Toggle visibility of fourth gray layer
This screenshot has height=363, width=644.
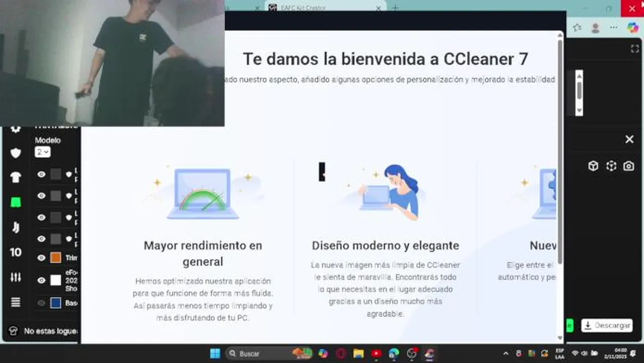click(x=41, y=238)
